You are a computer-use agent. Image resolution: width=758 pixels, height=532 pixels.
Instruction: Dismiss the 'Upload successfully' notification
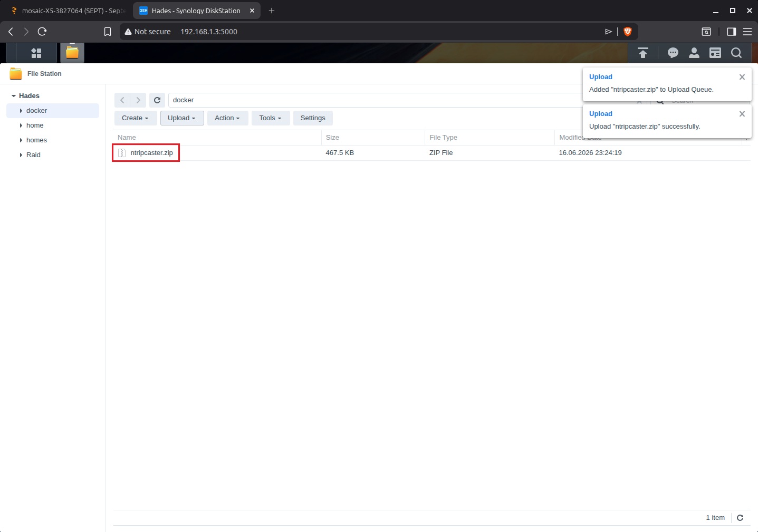(742, 114)
